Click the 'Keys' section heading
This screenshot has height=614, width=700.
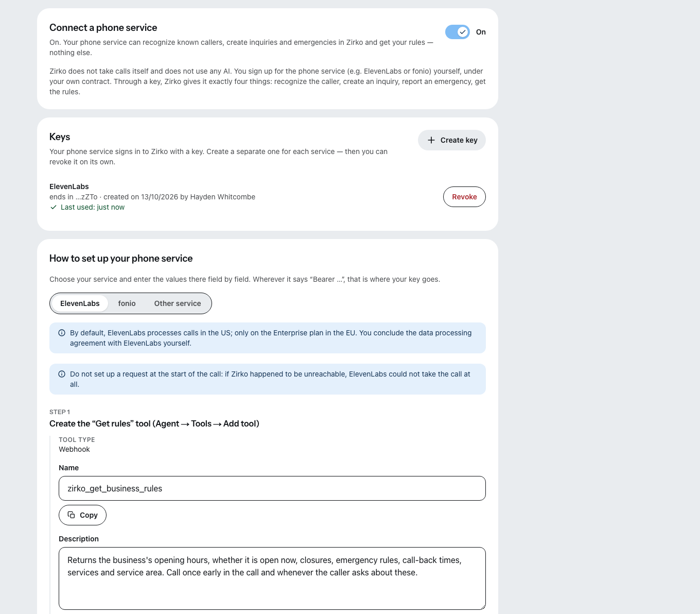click(x=60, y=137)
